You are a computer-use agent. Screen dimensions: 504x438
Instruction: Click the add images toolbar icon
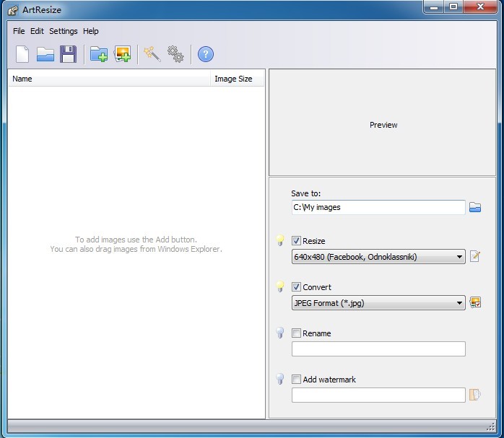(122, 54)
